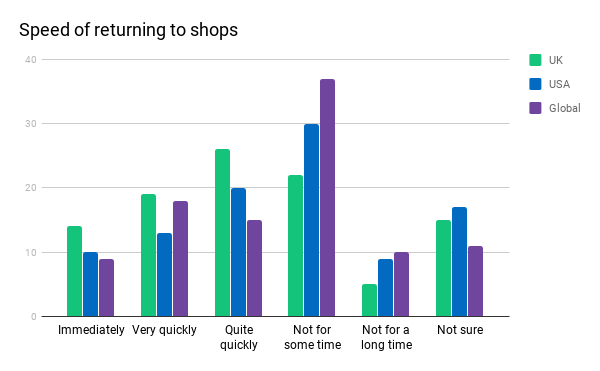This screenshot has width=600, height=371.
Task: Select the purple Global bar for Not sure
Action: point(476,281)
